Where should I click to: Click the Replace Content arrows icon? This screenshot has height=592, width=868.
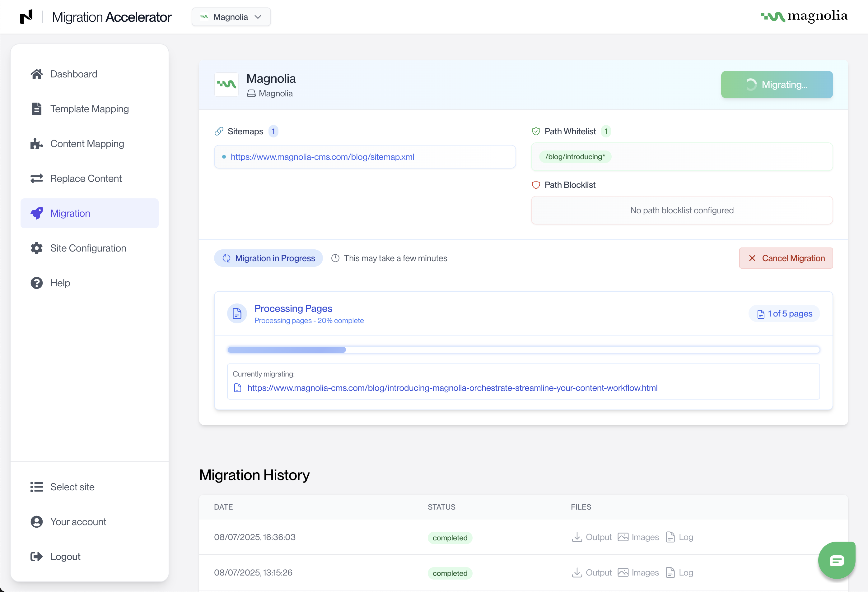tap(36, 178)
